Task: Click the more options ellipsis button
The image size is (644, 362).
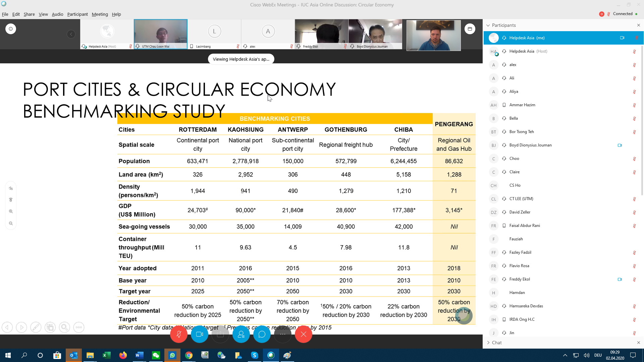Action: click(x=283, y=334)
